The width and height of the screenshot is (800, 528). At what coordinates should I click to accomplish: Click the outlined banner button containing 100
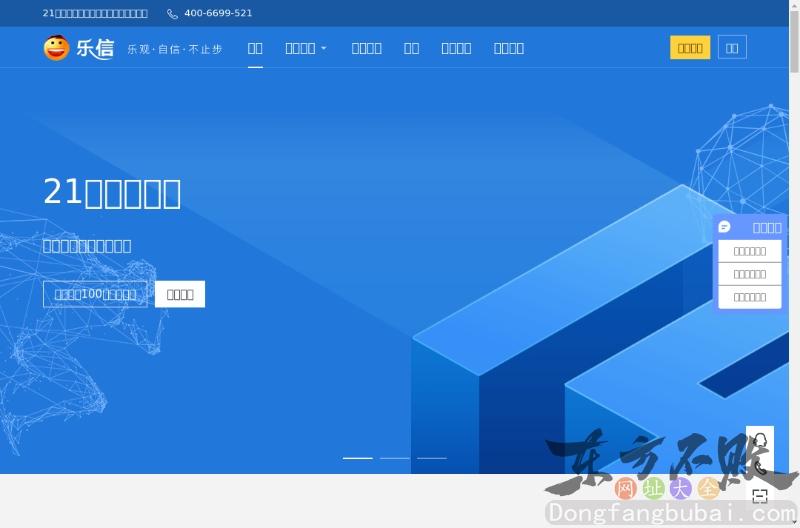point(95,294)
